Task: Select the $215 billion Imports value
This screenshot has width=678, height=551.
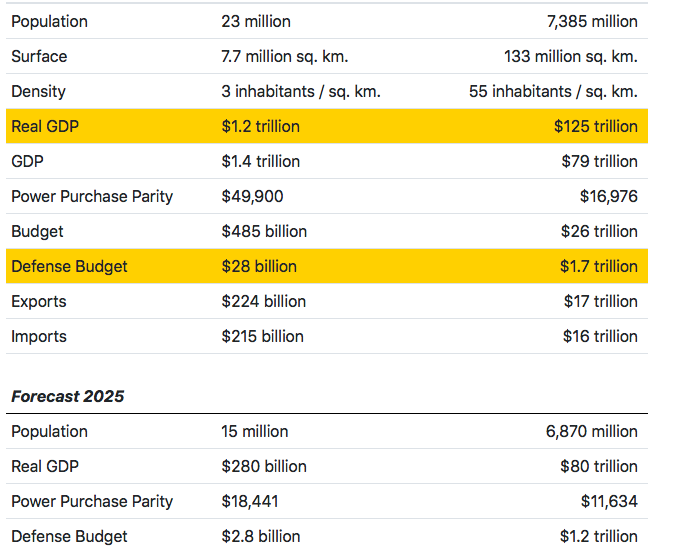Action: 262,336
